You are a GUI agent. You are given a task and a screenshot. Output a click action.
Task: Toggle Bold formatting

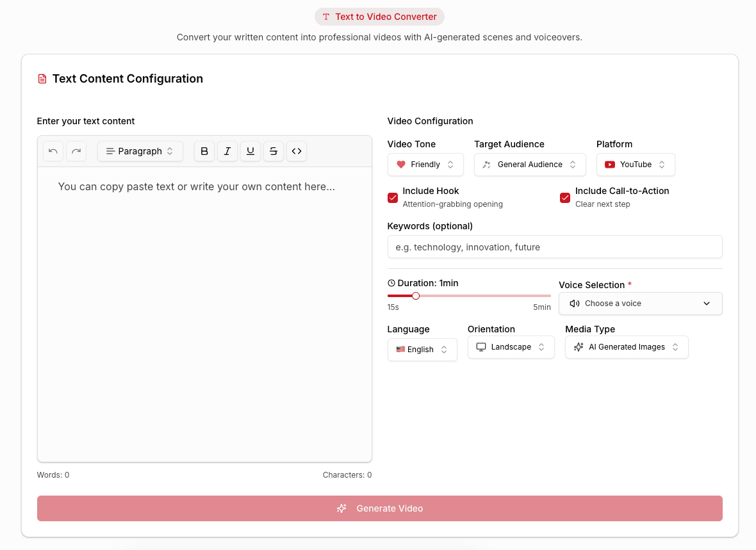click(204, 151)
